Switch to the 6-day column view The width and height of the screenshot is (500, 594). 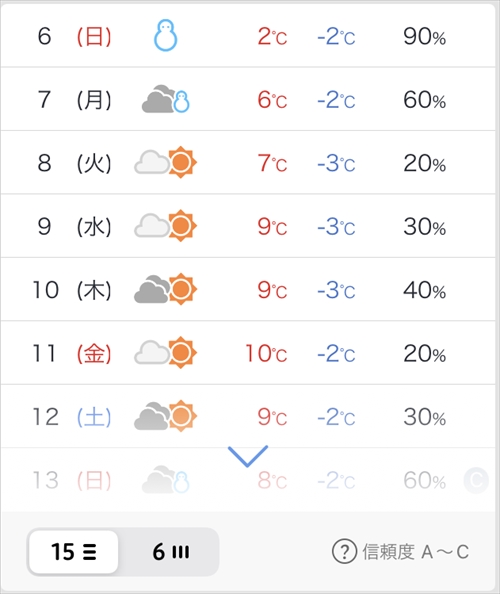coord(171,552)
